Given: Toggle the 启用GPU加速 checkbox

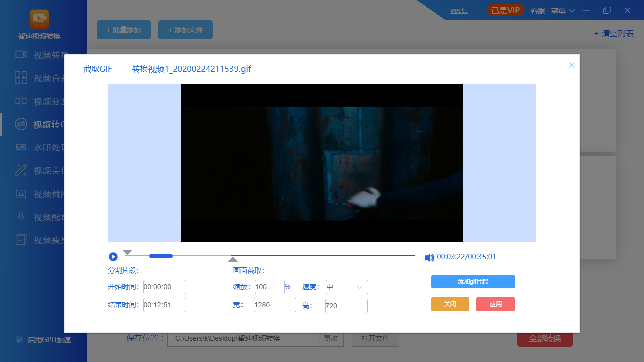Looking at the screenshot, I should (x=20, y=340).
